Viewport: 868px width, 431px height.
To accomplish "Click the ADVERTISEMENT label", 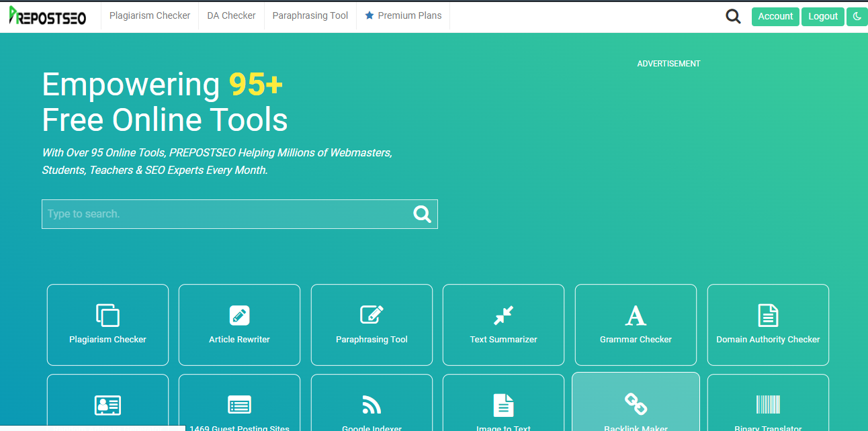I will 668,64.
